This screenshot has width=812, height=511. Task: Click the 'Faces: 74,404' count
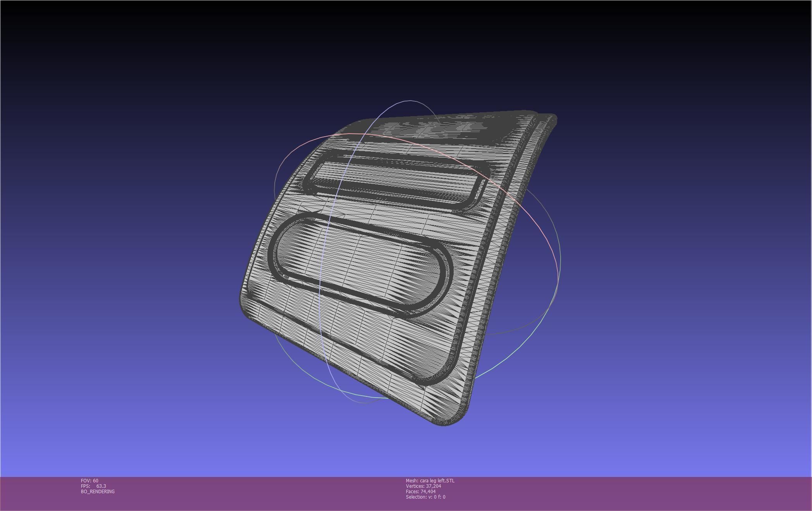pos(421,492)
